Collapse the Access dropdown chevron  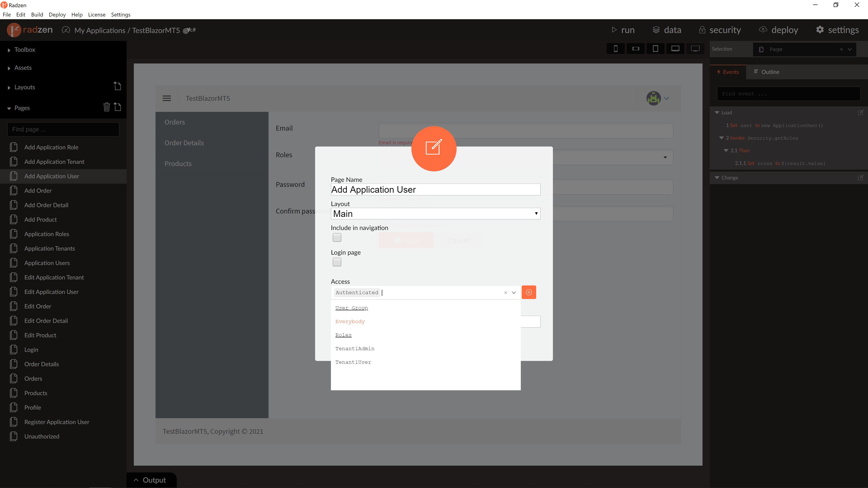514,293
